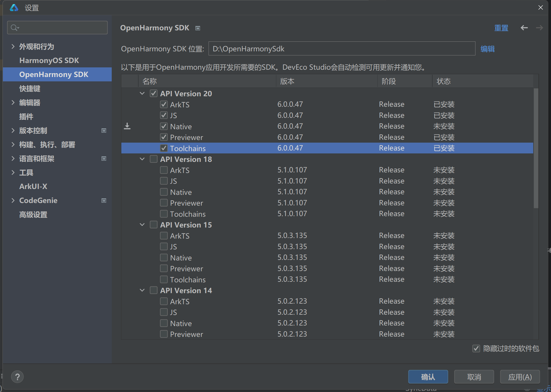Collapse the API Version 18 group
This screenshot has width=551, height=392.
pyautogui.click(x=142, y=159)
